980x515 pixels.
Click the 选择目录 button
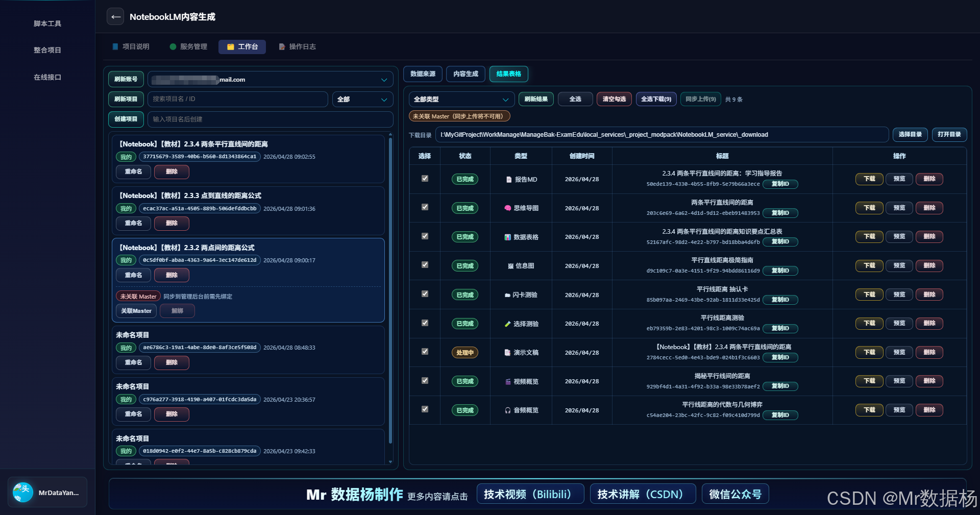(911, 134)
